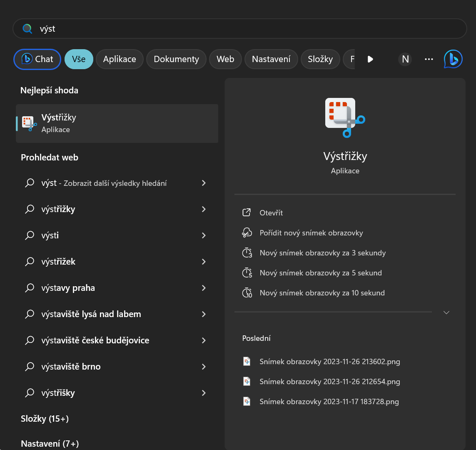The height and width of the screenshot is (450, 476).
Task: Click the 5 second delay timer icon
Action: (247, 273)
